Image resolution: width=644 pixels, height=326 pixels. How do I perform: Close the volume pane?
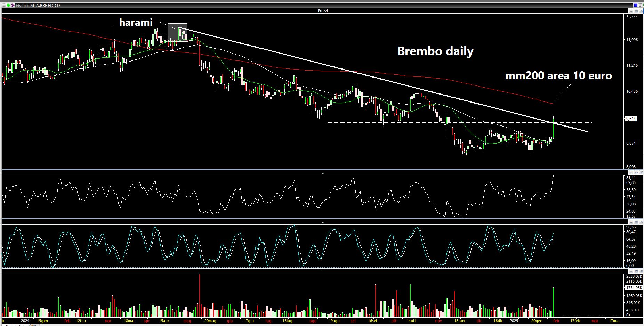(x=641, y=271)
